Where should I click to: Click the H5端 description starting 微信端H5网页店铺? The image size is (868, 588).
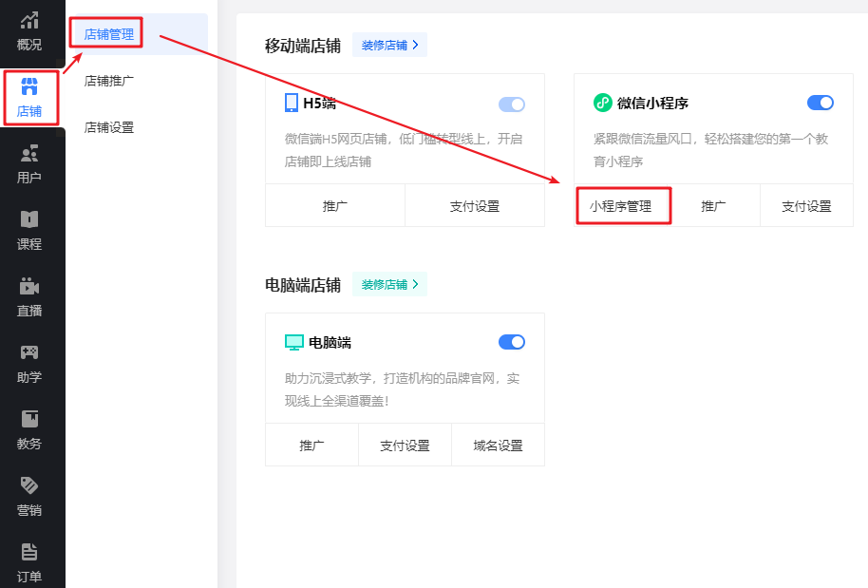click(x=404, y=150)
